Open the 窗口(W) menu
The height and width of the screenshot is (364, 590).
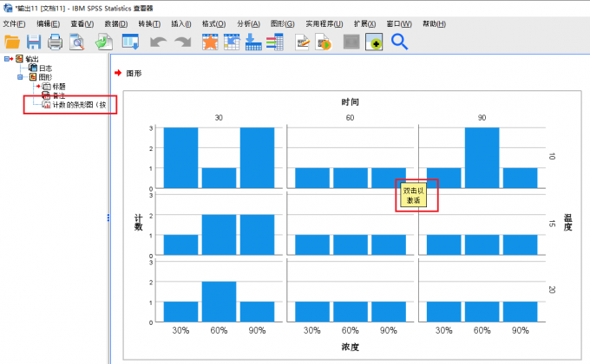click(399, 24)
